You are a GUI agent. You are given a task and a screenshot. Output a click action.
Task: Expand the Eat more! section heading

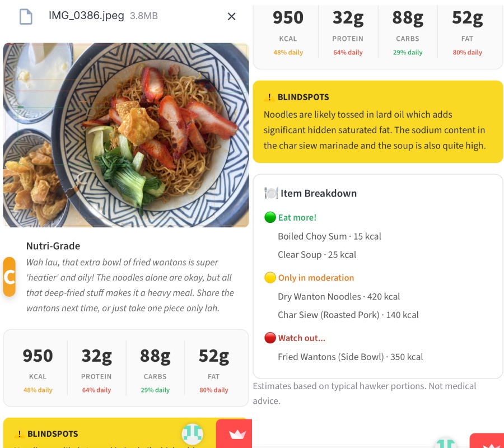click(297, 217)
